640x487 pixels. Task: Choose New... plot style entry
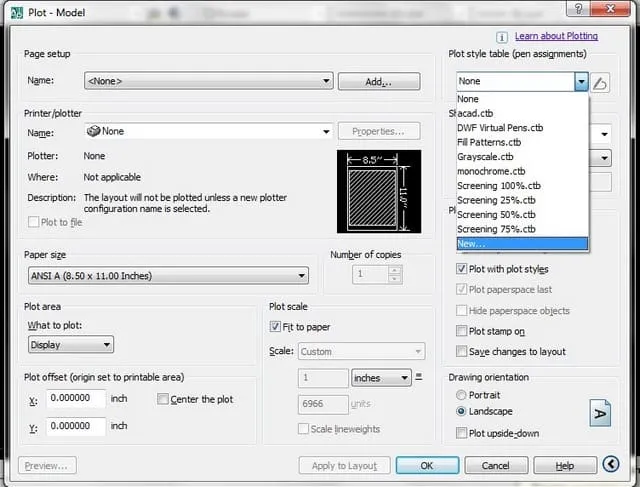point(522,244)
